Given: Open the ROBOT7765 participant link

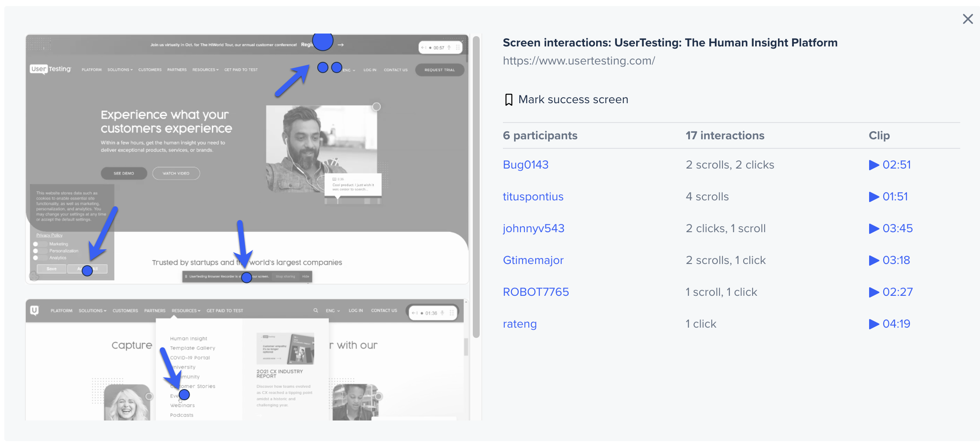Looking at the screenshot, I should coord(536,292).
